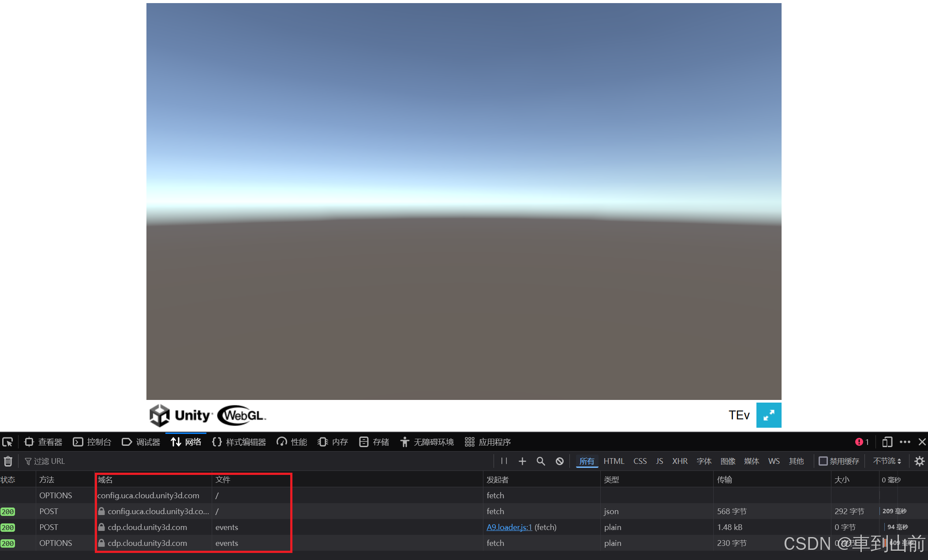
Task: Open the network request search
Action: [x=541, y=461]
